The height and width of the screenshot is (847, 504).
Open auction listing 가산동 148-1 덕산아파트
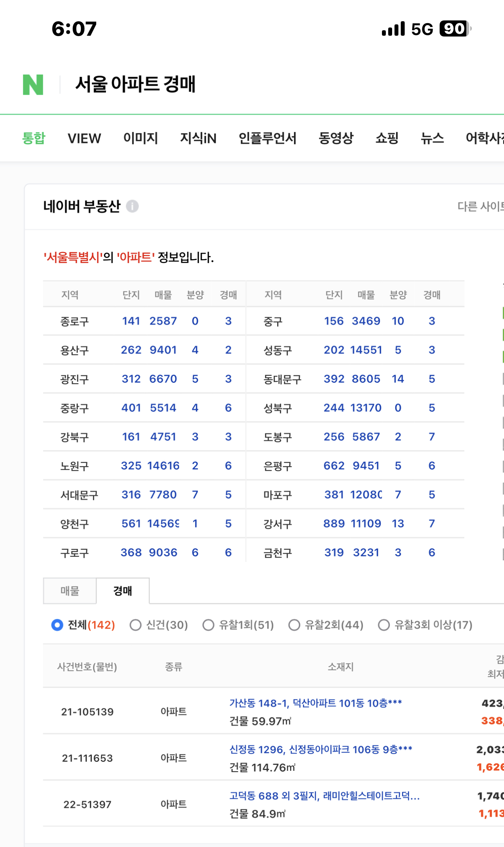point(316,703)
